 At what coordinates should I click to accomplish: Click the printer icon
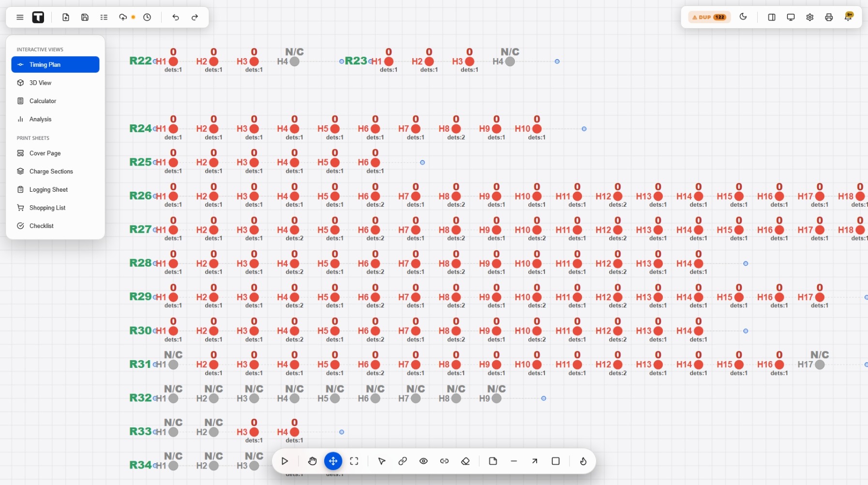(829, 17)
